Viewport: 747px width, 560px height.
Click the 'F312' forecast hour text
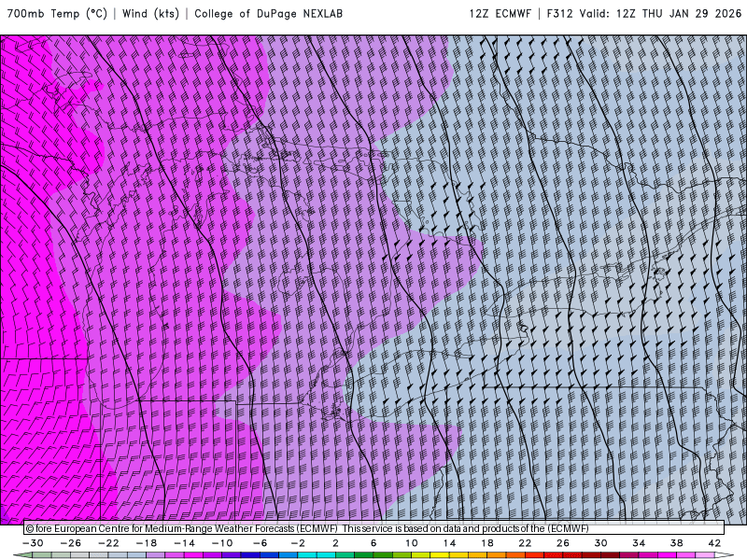point(559,14)
